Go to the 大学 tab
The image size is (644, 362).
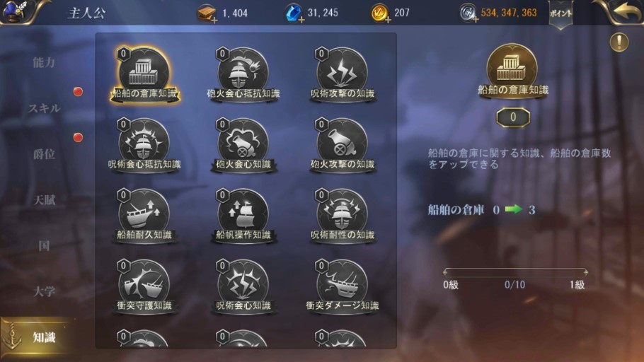tap(44, 291)
